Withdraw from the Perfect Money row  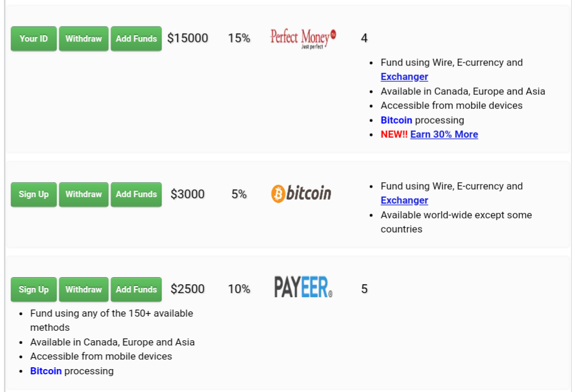point(84,39)
